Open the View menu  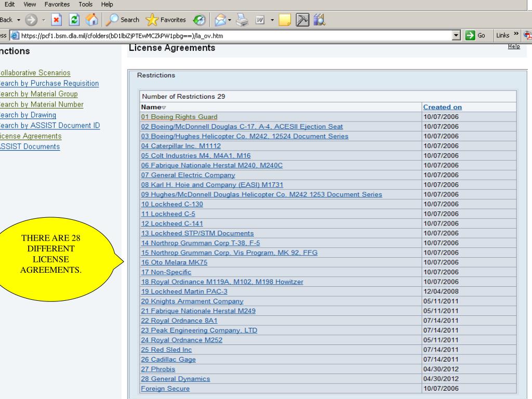(x=30, y=4)
